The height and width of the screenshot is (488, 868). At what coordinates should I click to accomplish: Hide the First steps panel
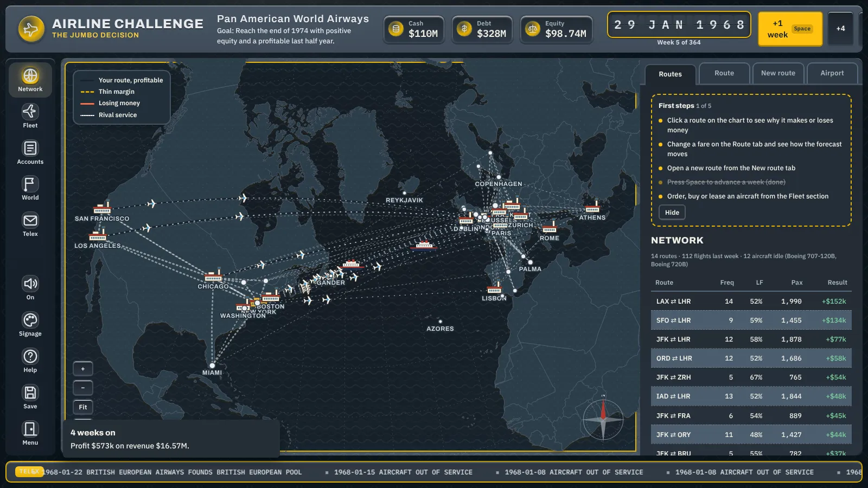tap(672, 213)
